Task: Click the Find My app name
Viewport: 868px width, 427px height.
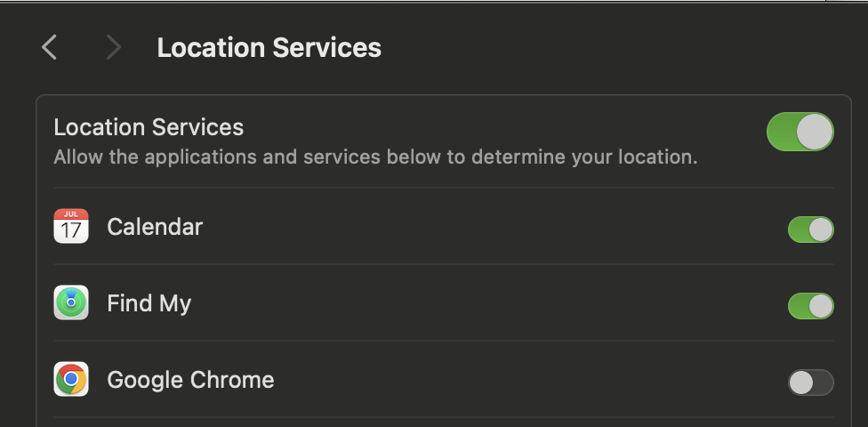Action: [149, 303]
